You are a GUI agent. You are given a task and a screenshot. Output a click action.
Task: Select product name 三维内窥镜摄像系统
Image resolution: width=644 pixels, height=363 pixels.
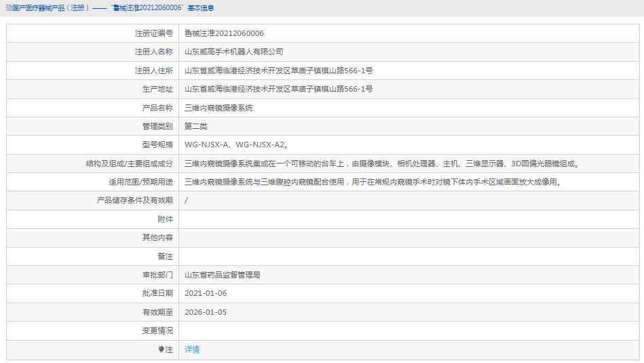coord(219,108)
